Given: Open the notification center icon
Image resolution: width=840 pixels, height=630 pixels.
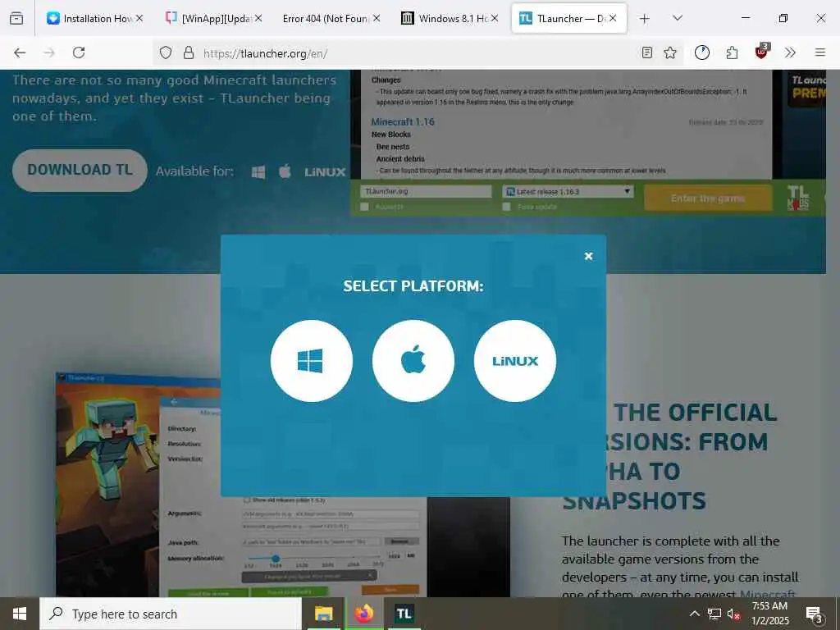Looking at the screenshot, I should click(814, 614).
